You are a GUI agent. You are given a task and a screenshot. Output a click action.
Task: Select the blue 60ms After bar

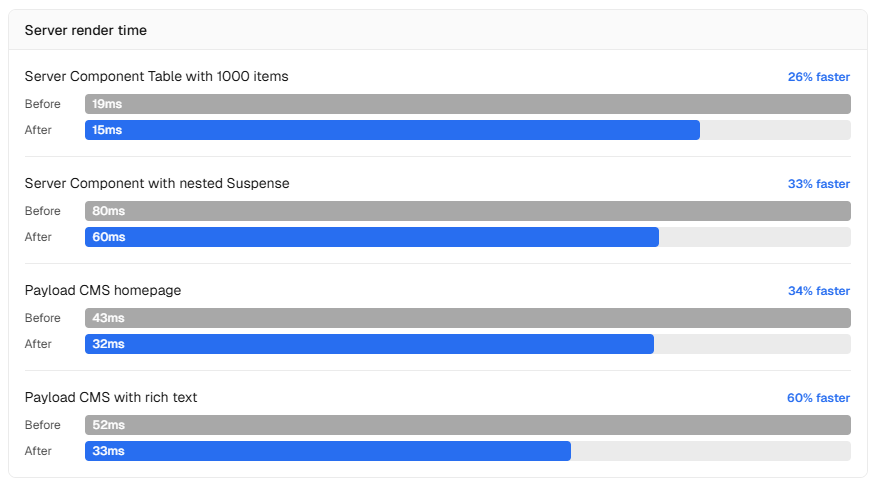coord(371,237)
